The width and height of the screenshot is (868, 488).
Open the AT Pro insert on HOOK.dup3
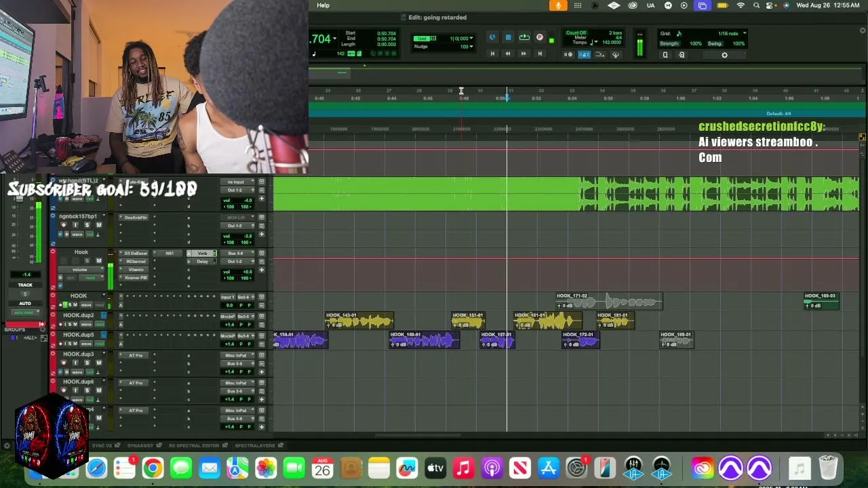136,355
